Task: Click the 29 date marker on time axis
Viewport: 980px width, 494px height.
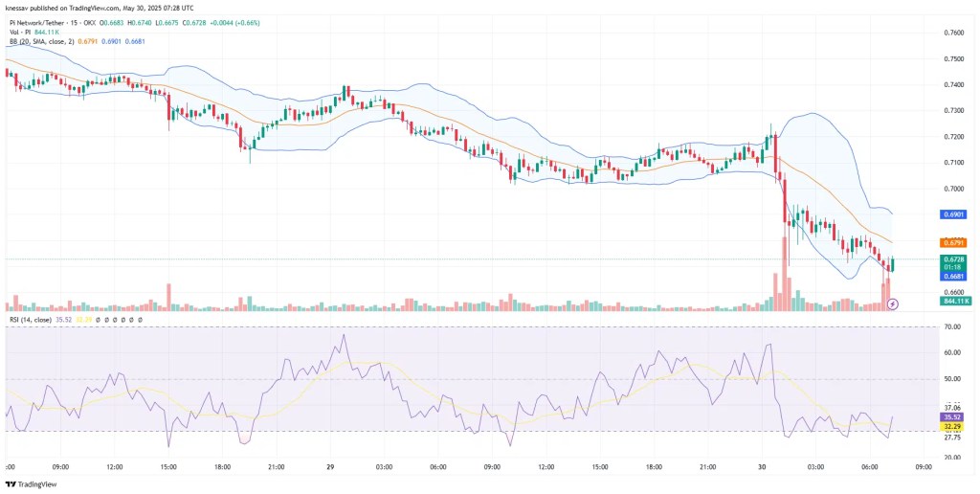Action: pos(330,467)
